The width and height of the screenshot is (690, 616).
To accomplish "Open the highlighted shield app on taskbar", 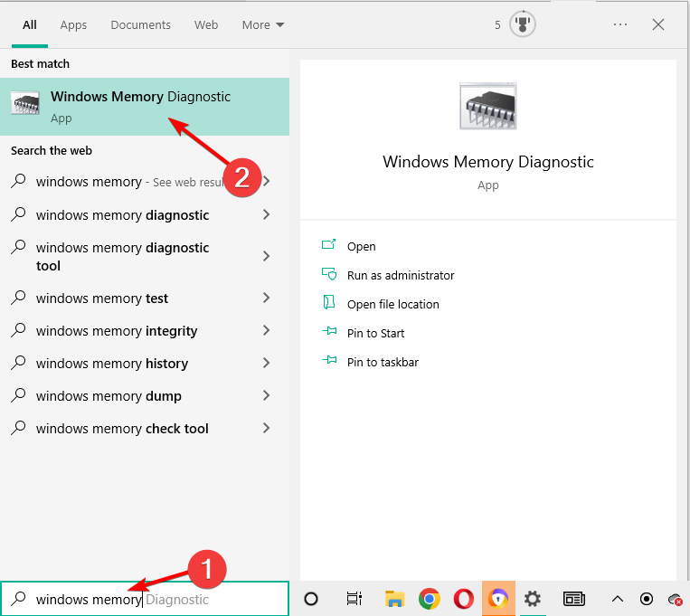I will tap(498, 599).
